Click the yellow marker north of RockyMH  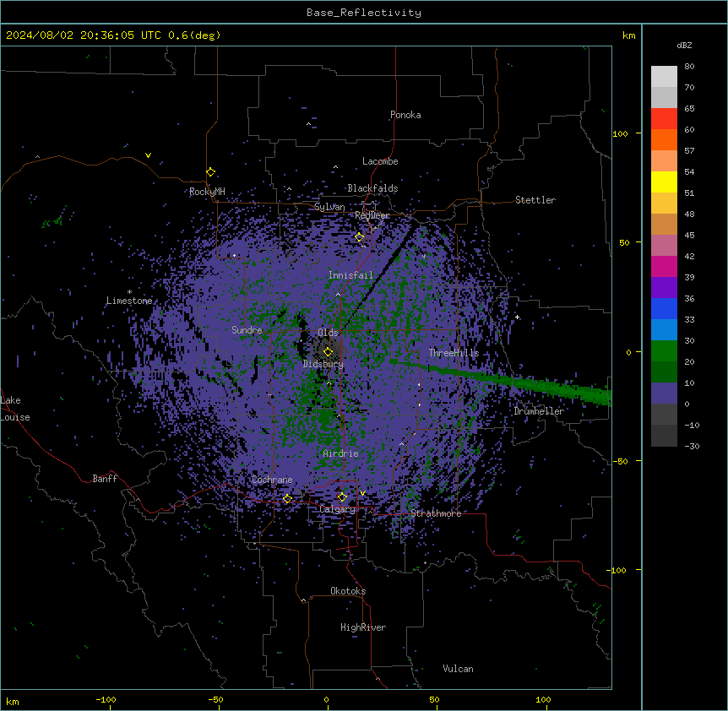211,172
